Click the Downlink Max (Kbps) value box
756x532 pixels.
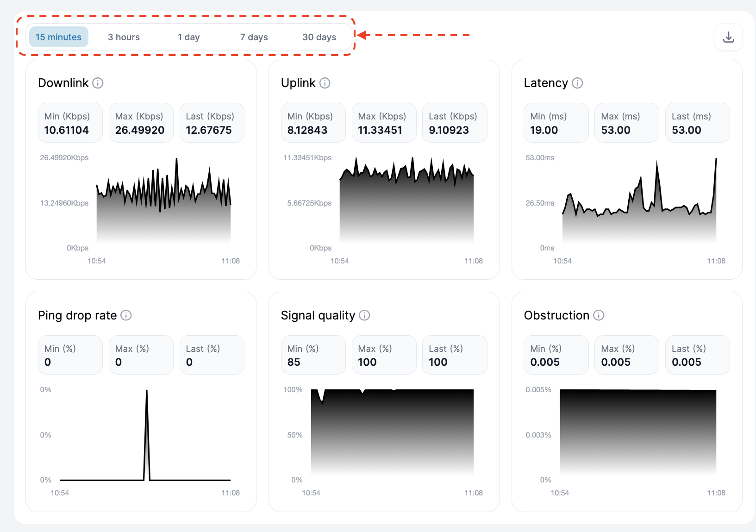pyautogui.click(x=141, y=123)
